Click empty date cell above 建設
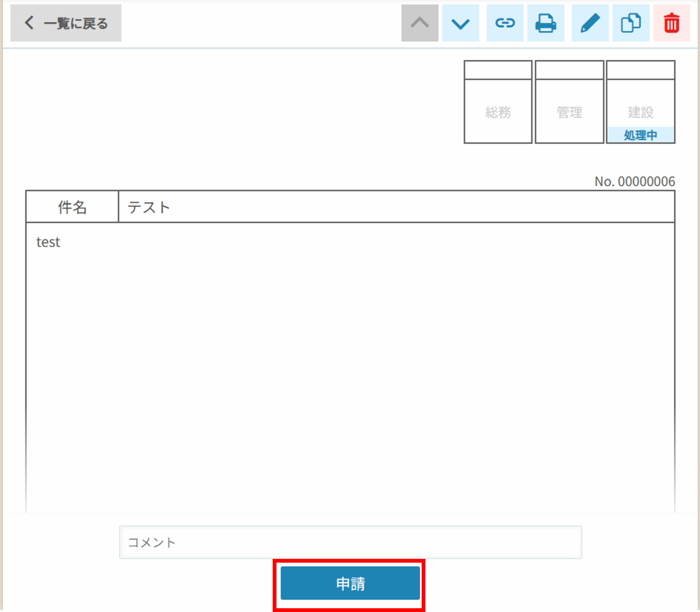 (x=641, y=70)
